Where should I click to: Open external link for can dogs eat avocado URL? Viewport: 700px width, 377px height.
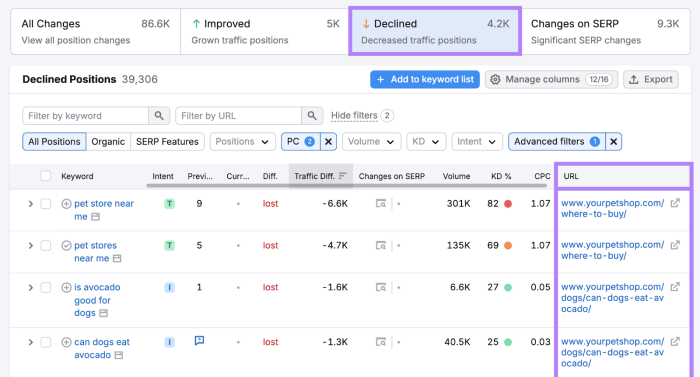coord(675,342)
